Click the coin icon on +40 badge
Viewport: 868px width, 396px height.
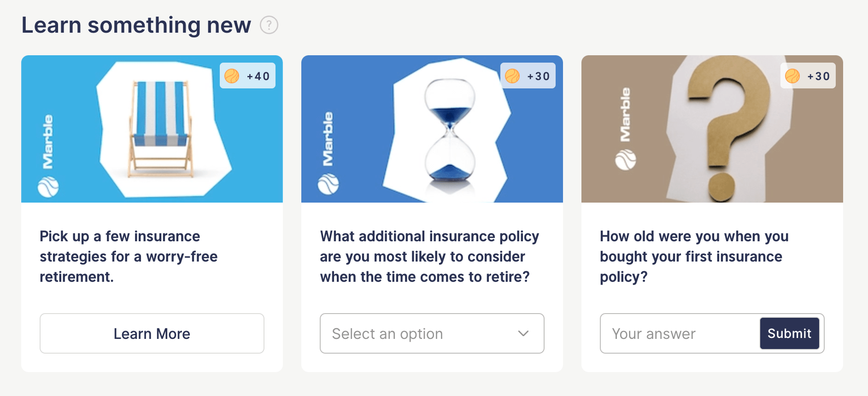point(232,76)
